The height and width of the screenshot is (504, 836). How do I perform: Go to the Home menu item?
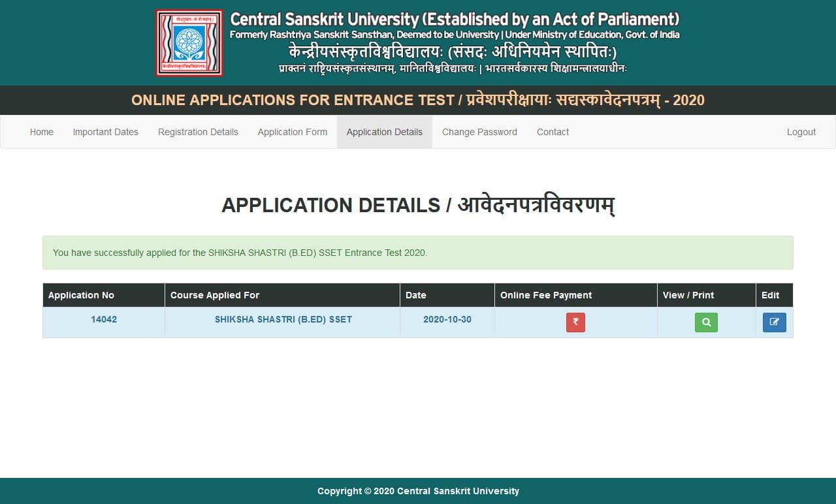(x=42, y=132)
